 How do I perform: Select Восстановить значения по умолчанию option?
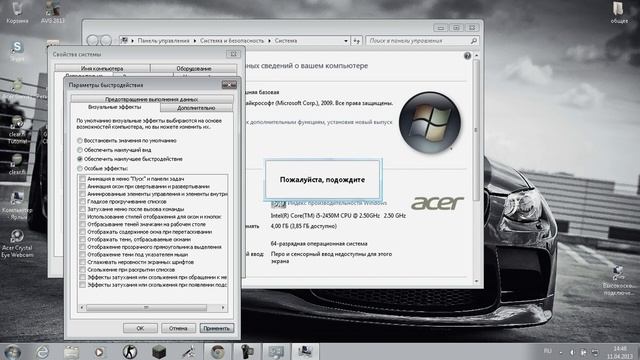[x=80, y=140]
